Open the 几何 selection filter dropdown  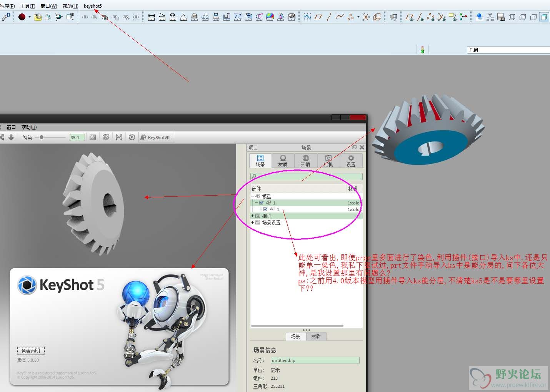(508, 50)
